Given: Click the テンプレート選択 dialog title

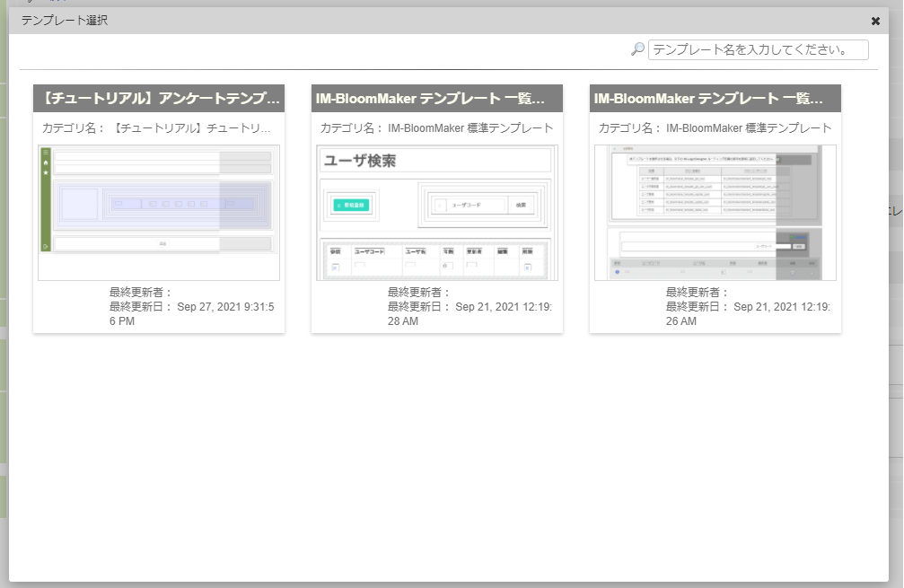Looking at the screenshot, I should (x=65, y=21).
